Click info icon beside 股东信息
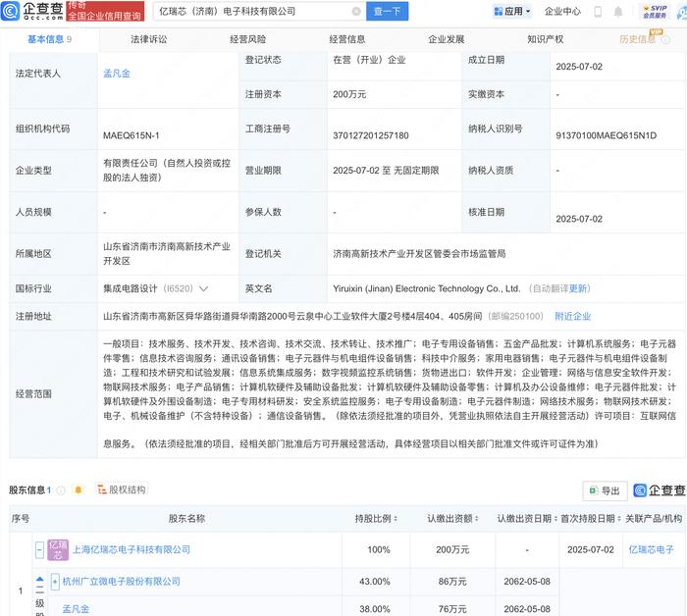The width and height of the screenshot is (687, 616). coord(61,490)
